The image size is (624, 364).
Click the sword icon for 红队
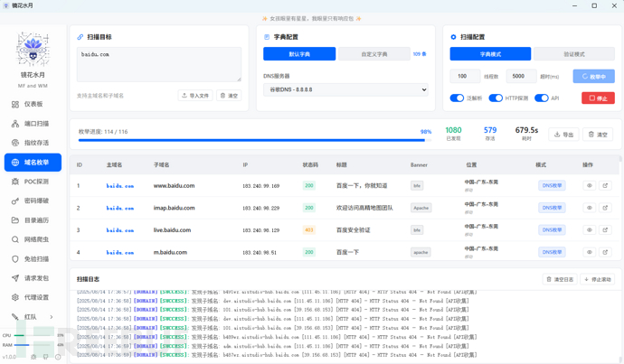point(15,317)
